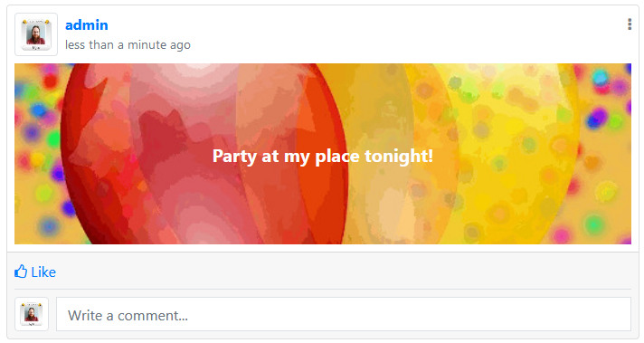Focus the "Write a comment..." field

coord(344,314)
